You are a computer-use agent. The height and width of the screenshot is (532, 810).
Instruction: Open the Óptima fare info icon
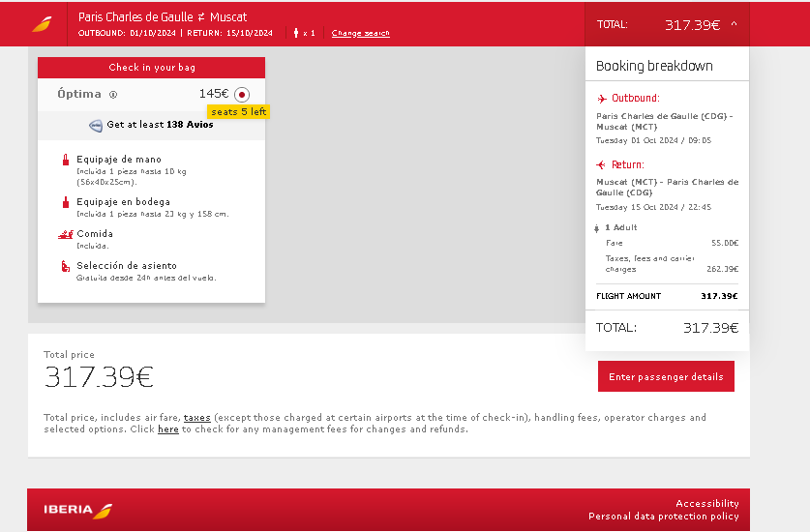[113, 95]
